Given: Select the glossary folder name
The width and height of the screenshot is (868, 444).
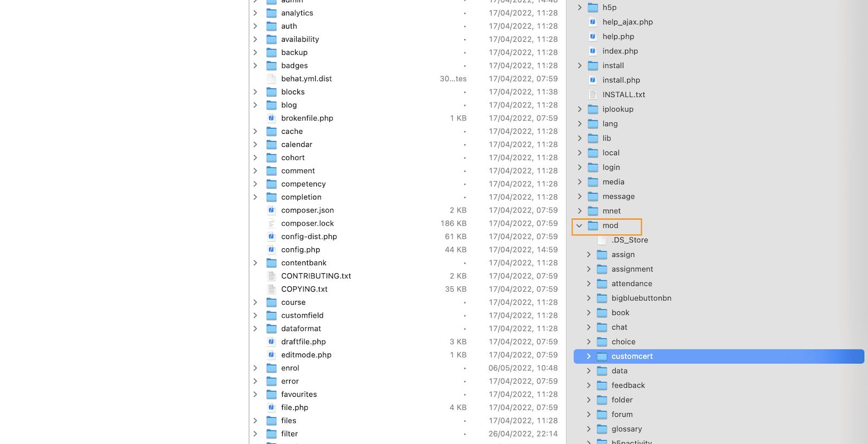Looking at the screenshot, I should [x=627, y=429].
